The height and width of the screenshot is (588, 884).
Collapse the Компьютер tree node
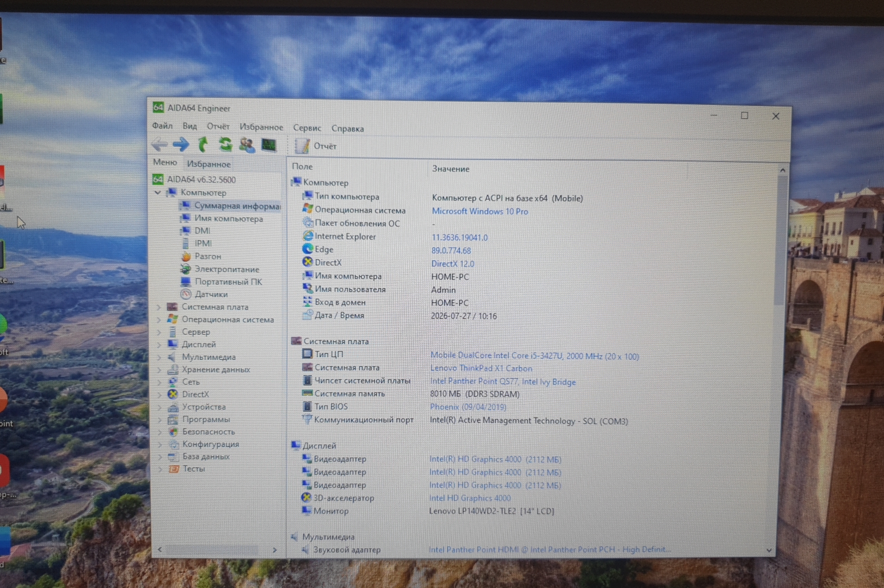(x=158, y=192)
